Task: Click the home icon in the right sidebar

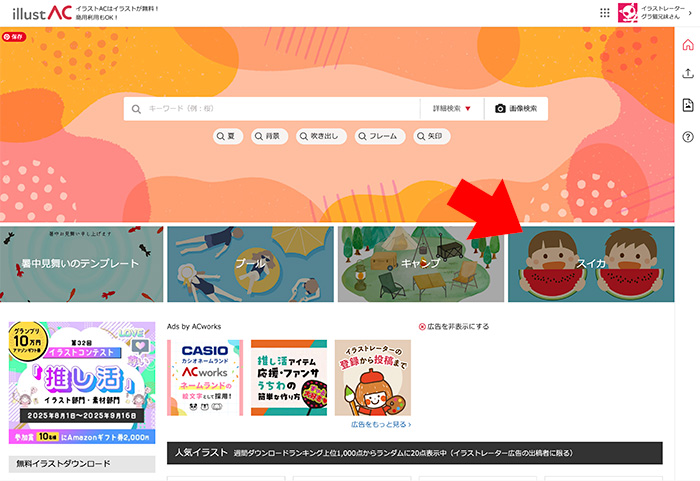Action: point(688,45)
